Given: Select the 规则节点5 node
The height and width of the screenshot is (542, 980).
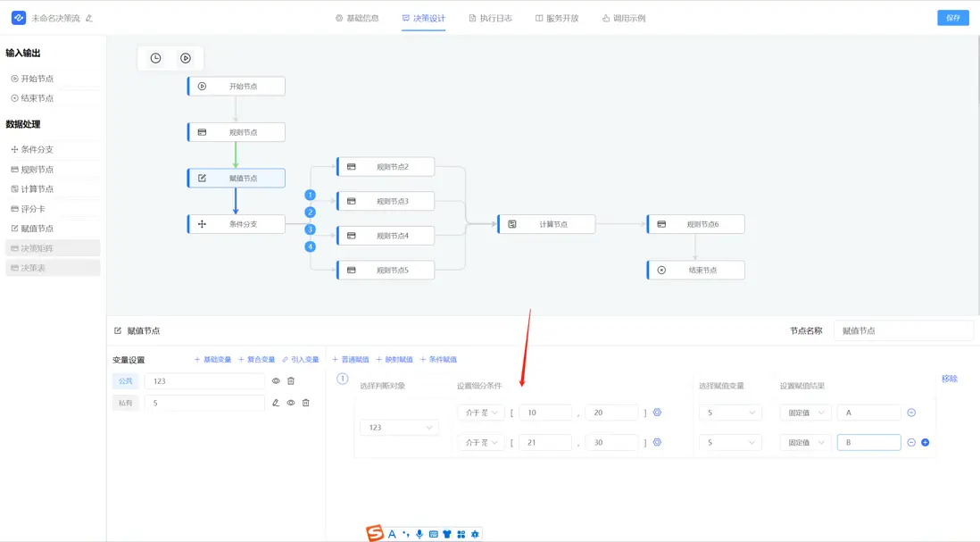Looking at the screenshot, I should (x=386, y=270).
